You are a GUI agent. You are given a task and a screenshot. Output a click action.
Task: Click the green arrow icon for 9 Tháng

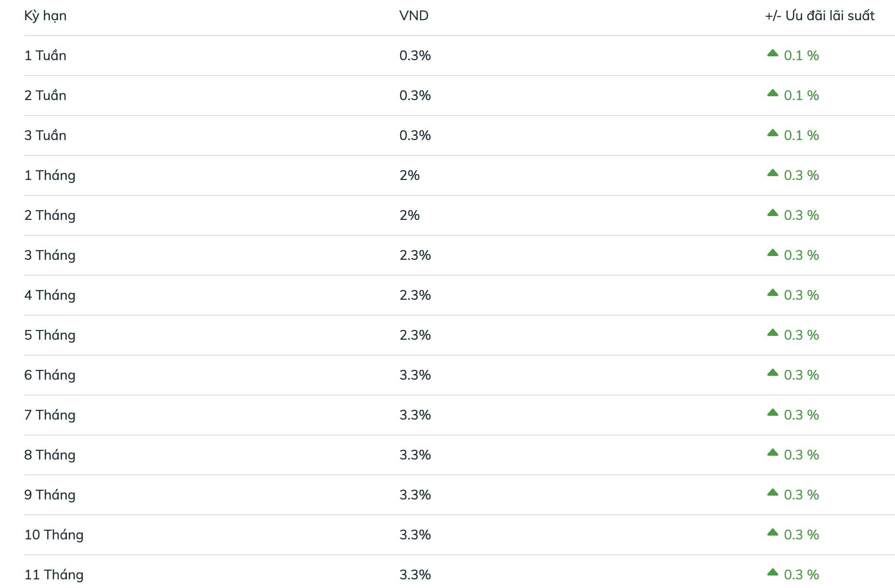(772, 492)
